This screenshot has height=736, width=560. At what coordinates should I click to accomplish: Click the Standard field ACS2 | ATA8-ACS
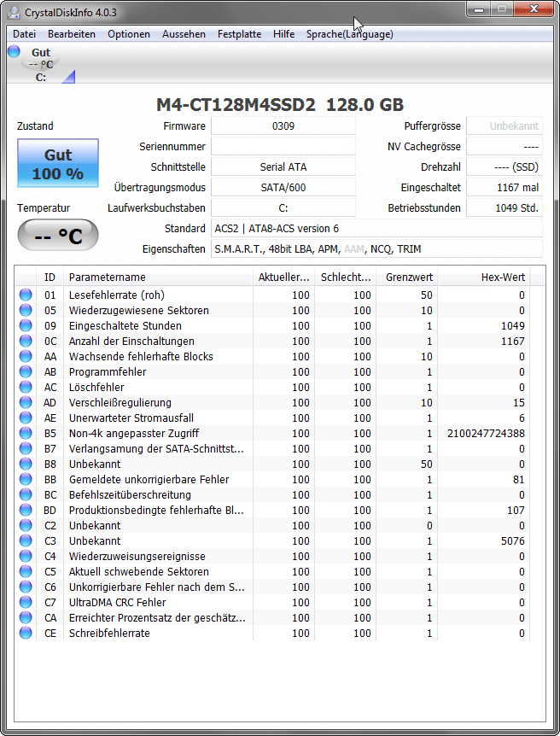pyautogui.click(x=376, y=229)
